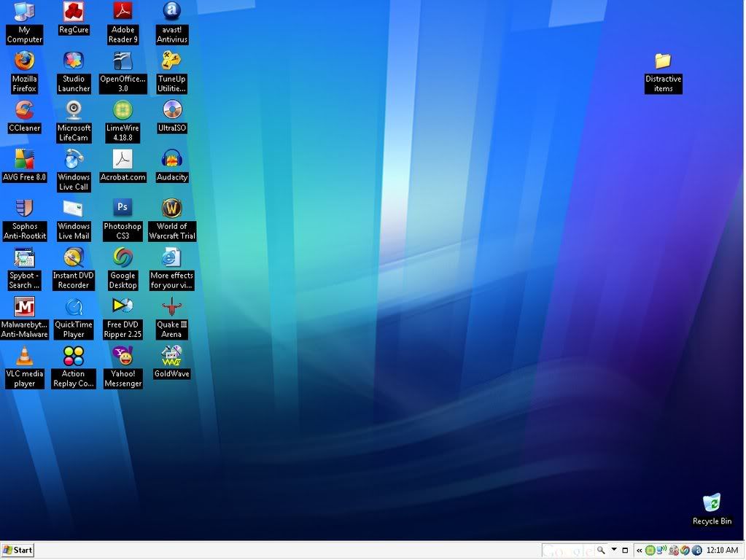Click the Action Replay Code icon
This screenshot has height=560, width=746.
click(x=74, y=367)
